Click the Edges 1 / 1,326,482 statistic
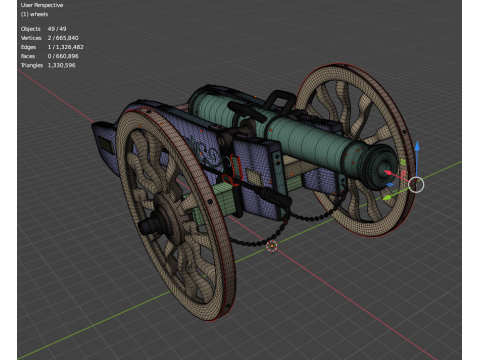480x360 pixels. point(52,47)
